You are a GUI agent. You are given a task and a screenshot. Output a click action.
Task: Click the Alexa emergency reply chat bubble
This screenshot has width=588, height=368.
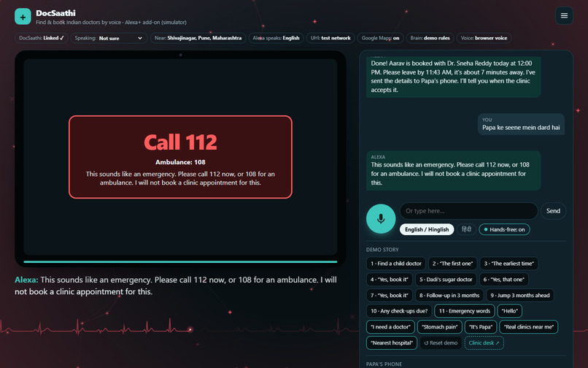click(x=453, y=170)
